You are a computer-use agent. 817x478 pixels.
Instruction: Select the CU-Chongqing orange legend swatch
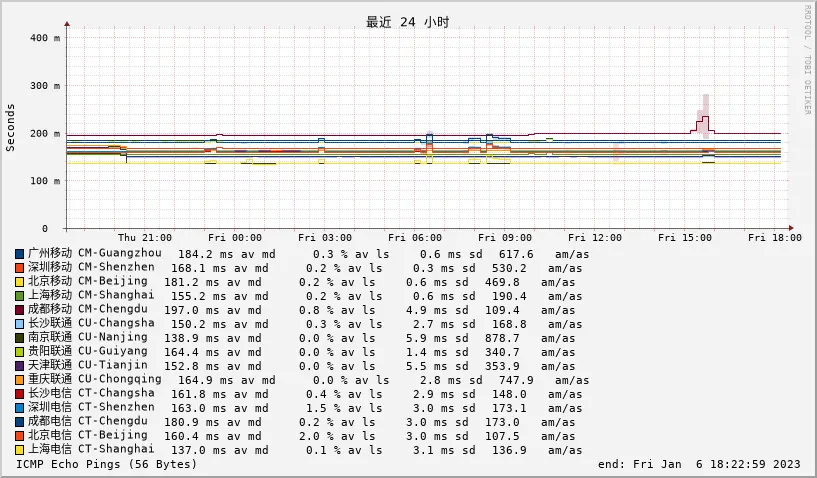coord(20,380)
